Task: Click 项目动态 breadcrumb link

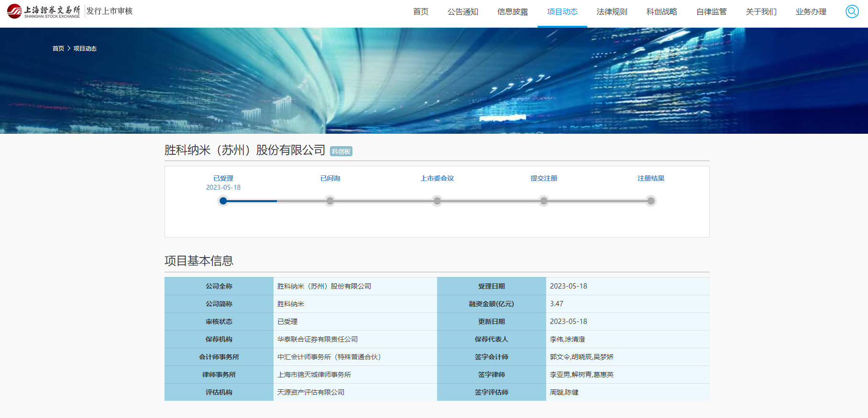Action: 85,48
